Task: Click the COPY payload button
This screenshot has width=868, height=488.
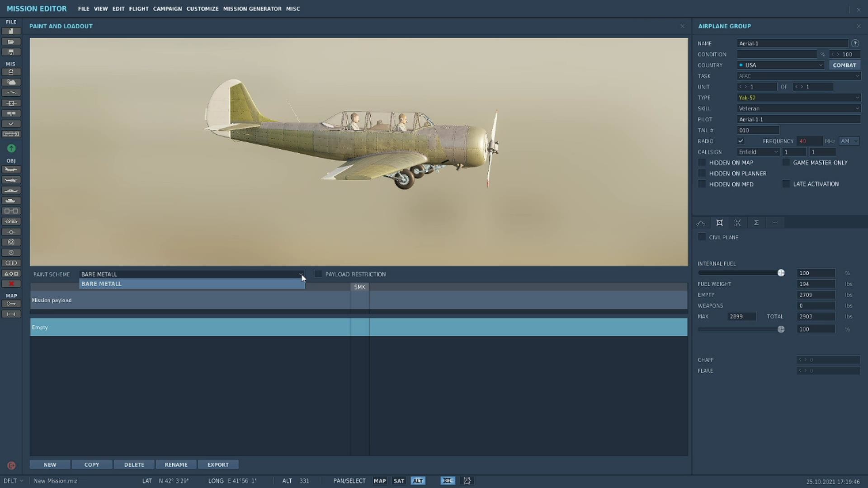Action: [92, 465]
